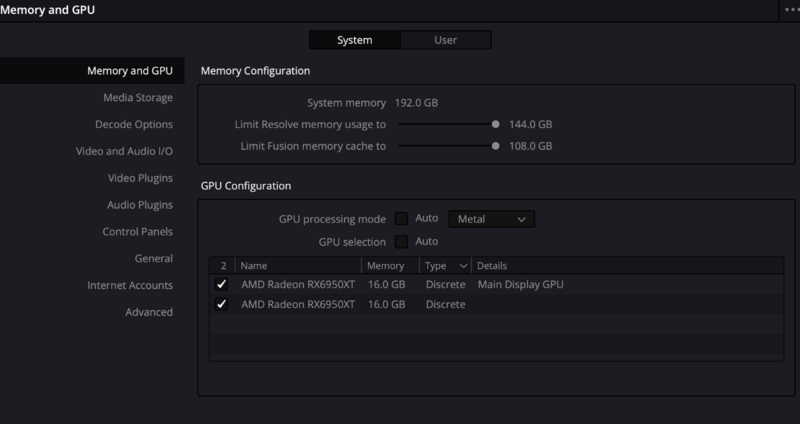
Task: Go to Video and Audio I/O
Action: click(x=124, y=152)
